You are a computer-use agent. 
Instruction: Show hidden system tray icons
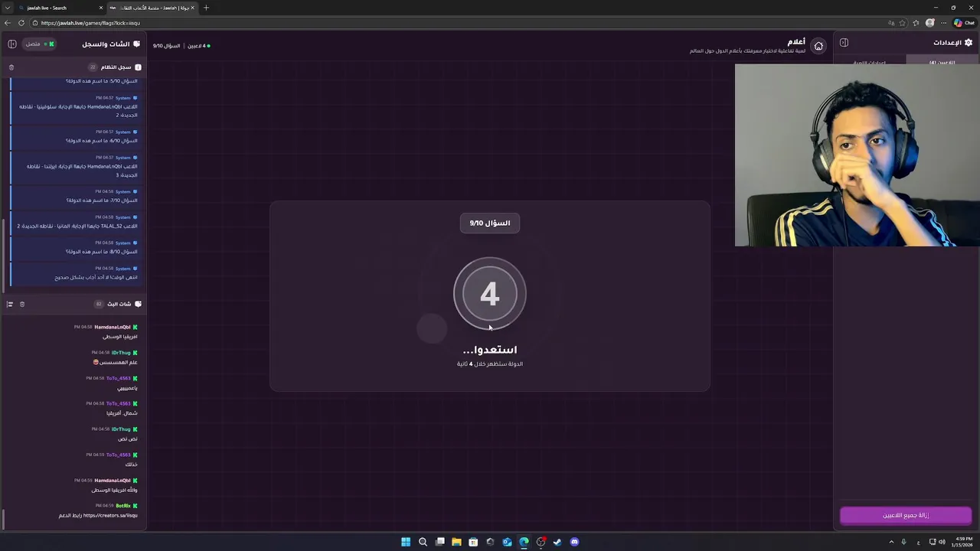(x=891, y=542)
